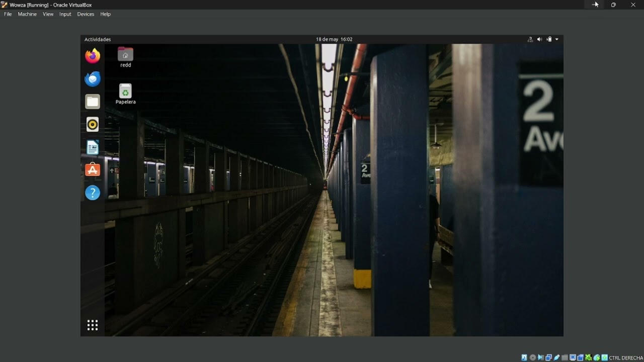Expand the system menu arrow in top bar
The width and height of the screenshot is (644, 362).
557,39
